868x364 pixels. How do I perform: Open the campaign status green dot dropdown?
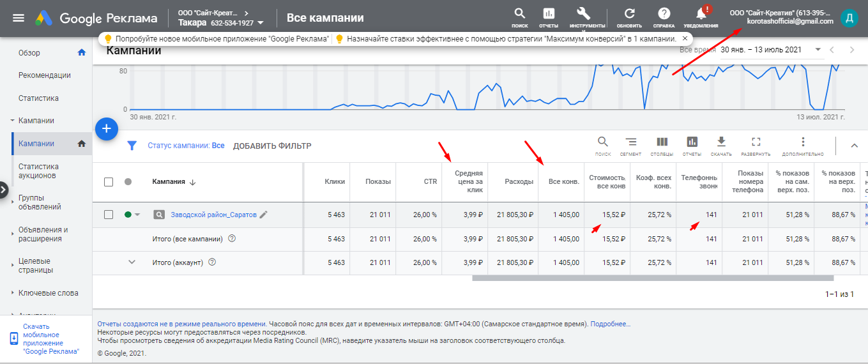click(x=132, y=215)
